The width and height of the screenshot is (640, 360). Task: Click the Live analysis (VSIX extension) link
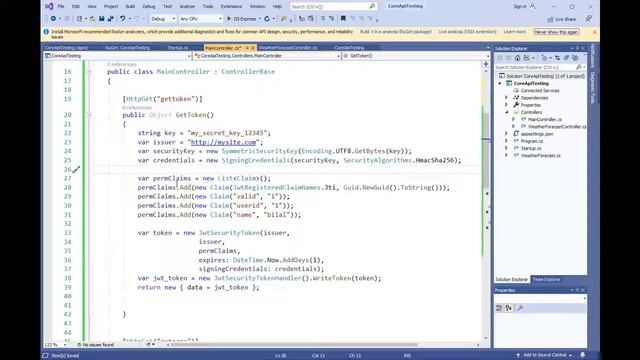pyautogui.click(x=467, y=32)
